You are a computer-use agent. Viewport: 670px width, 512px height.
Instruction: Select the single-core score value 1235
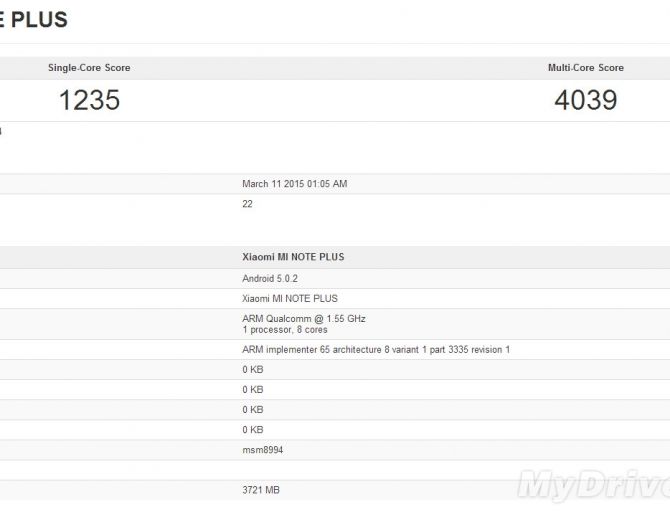click(x=89, y=100)
